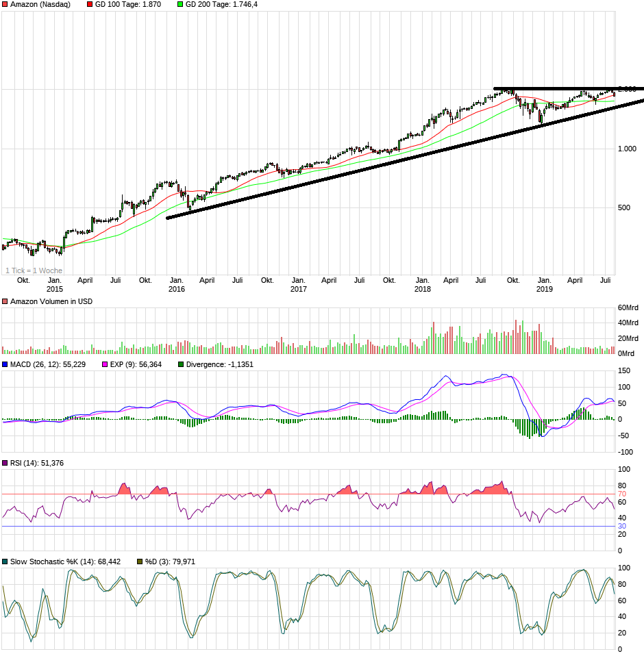Click the teal Slow Stochastic %K swatch
Image resolution: width=644 pixels, height=656 pixels.
(x=5, y=562)
